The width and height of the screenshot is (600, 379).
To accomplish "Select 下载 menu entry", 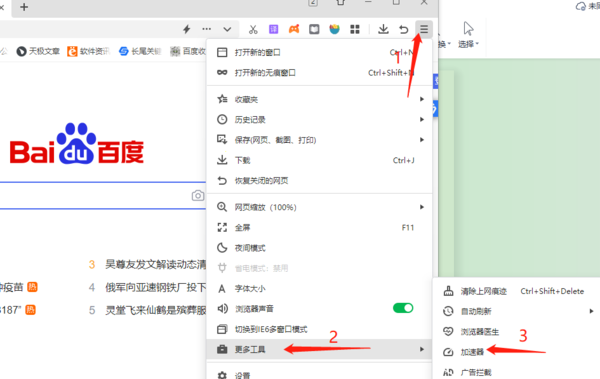I will pos(320,160).
